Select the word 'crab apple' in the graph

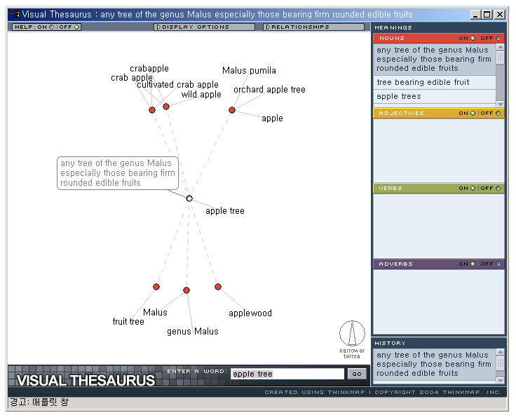pos(132,78)
